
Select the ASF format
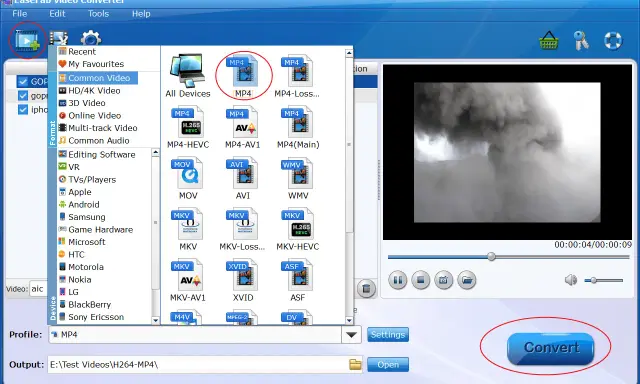tap(298, 280)
